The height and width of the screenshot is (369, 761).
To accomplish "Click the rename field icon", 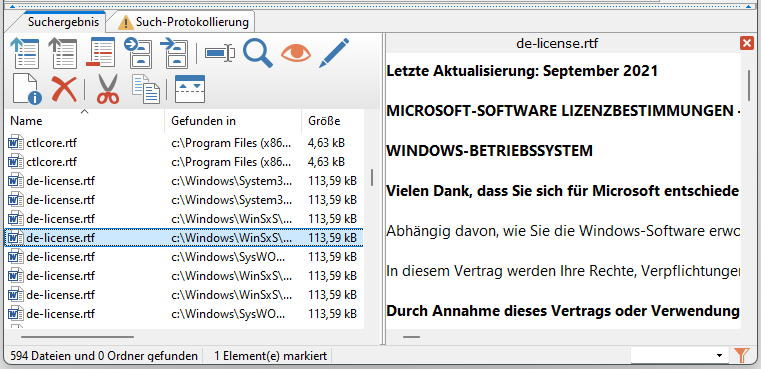I will (220, 52).
